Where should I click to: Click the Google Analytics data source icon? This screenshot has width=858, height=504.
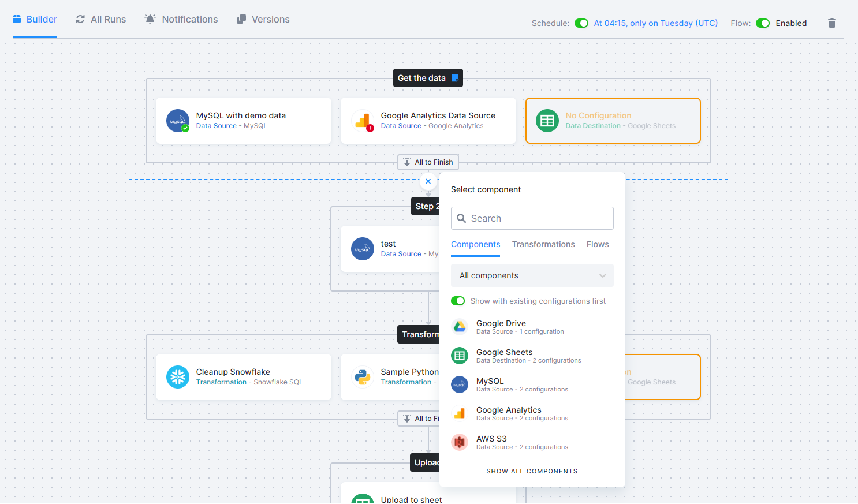point(363,121)
